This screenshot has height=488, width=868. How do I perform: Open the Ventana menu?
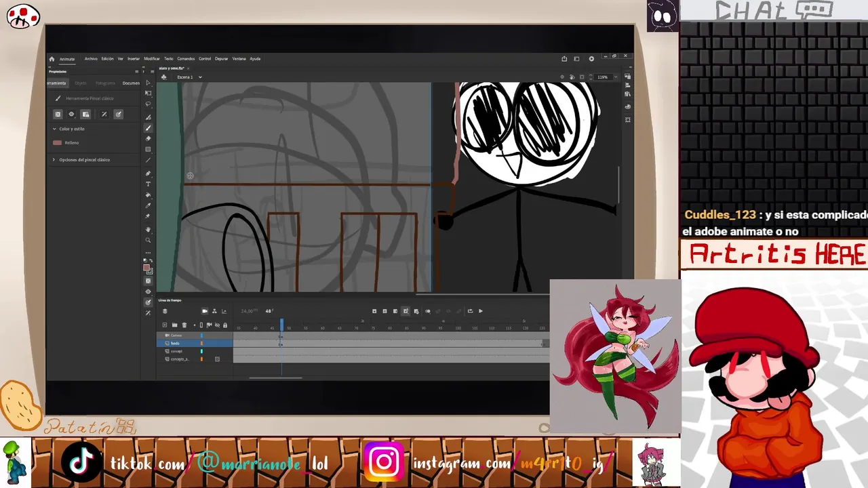[239, 59]
